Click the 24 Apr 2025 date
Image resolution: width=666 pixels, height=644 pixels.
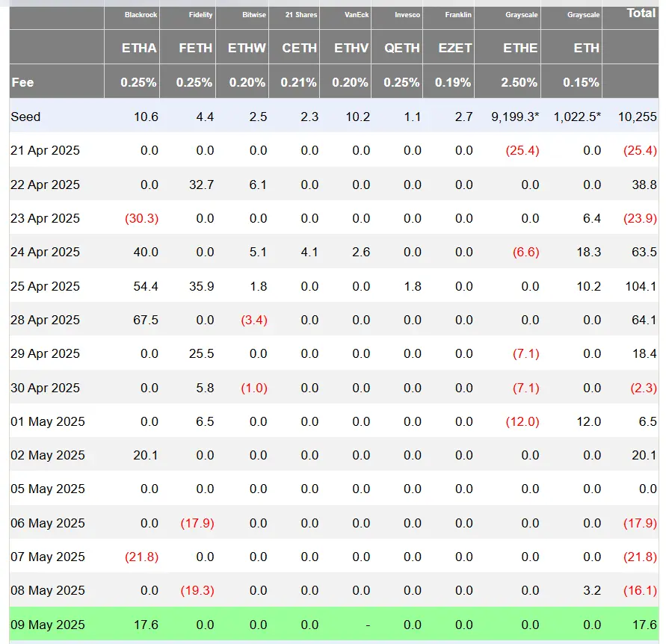[45, 252]
